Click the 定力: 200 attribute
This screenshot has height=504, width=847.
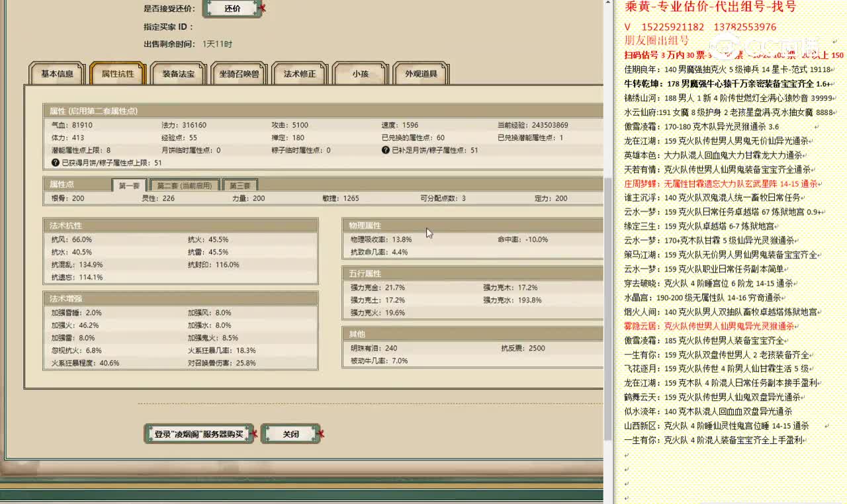(551, 198)
